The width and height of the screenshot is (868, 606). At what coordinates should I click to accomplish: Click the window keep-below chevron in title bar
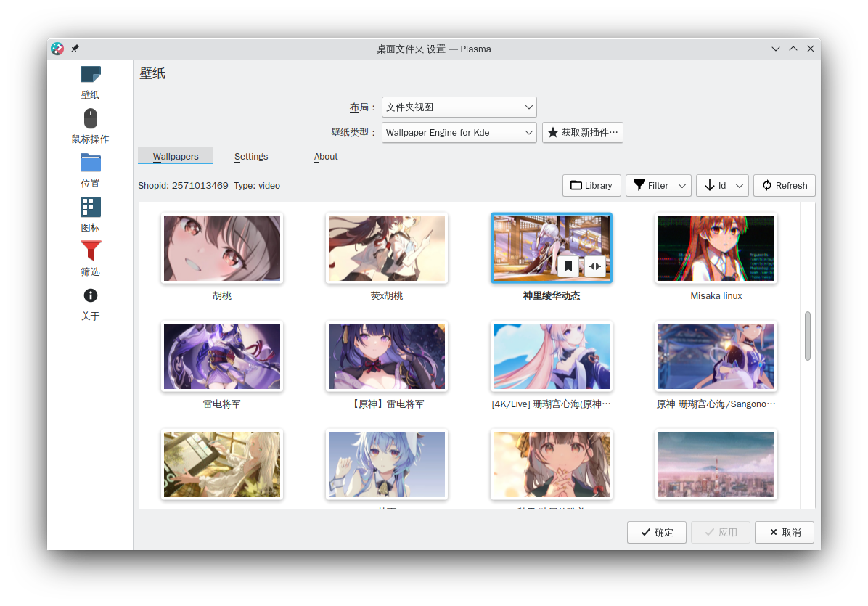[776, 49]
